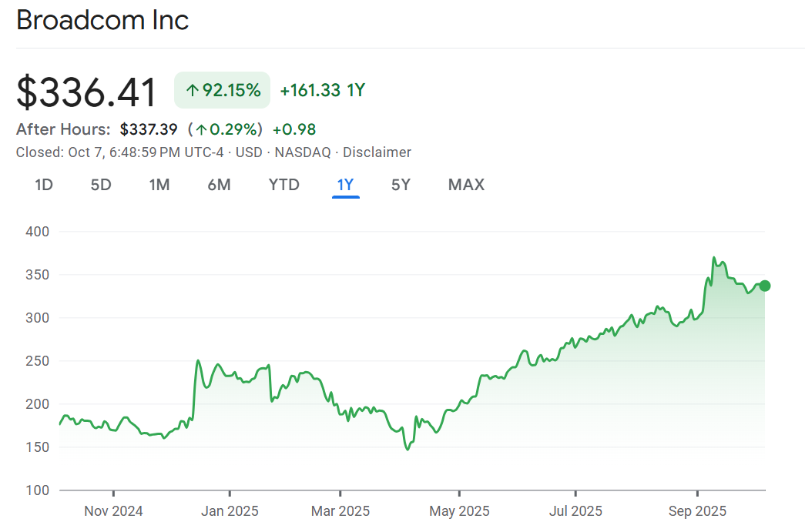Switch to the 5D range tab
The height and width of the screenshot is (532, 805).
(x=101, y=185)
